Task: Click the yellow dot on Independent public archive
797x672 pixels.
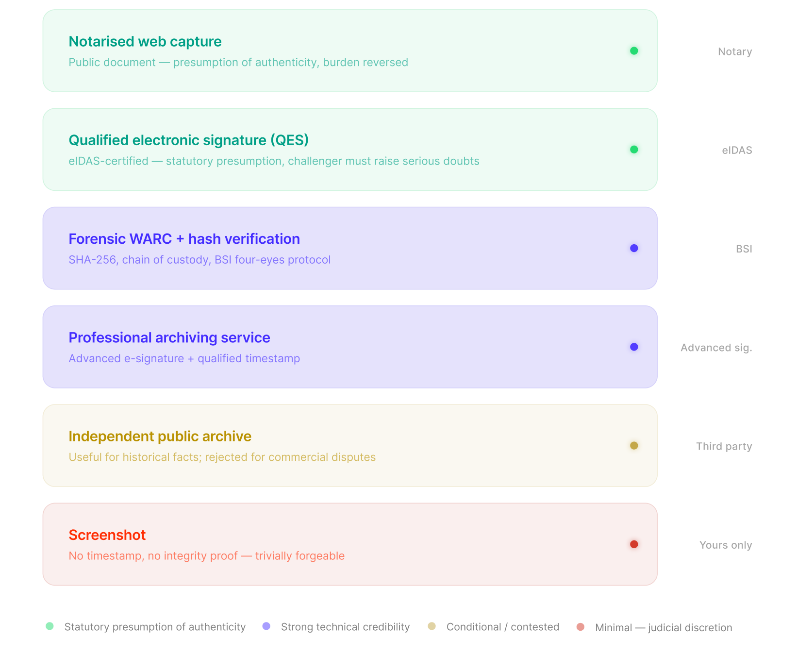Action: point(634,445)
